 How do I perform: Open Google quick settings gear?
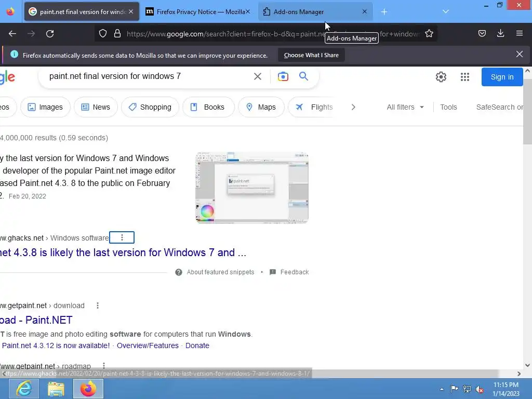point(441,77)
